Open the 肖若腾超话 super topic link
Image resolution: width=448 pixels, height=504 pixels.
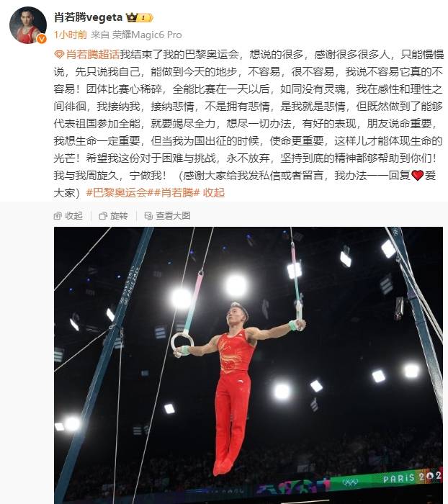(93, 54)
